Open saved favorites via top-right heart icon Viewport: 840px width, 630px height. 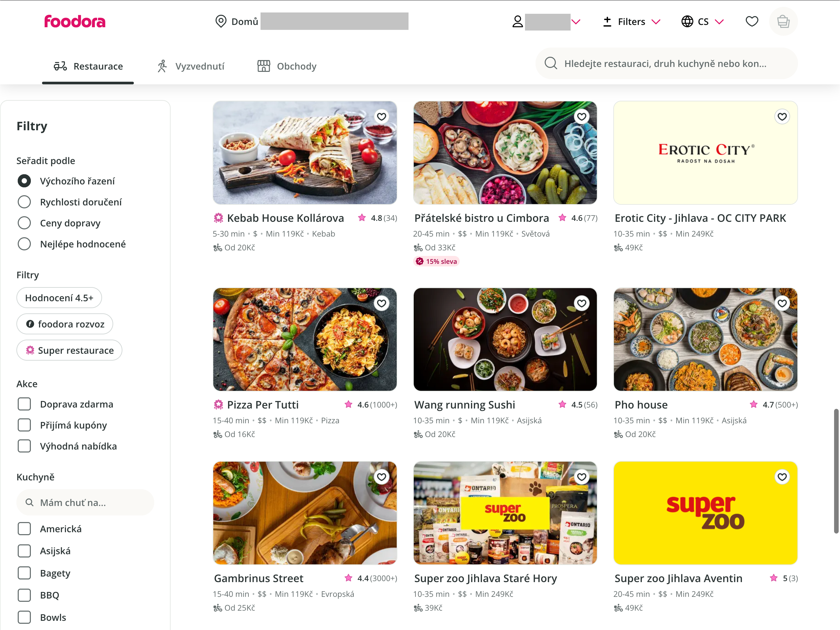click(x=751, y=21)
